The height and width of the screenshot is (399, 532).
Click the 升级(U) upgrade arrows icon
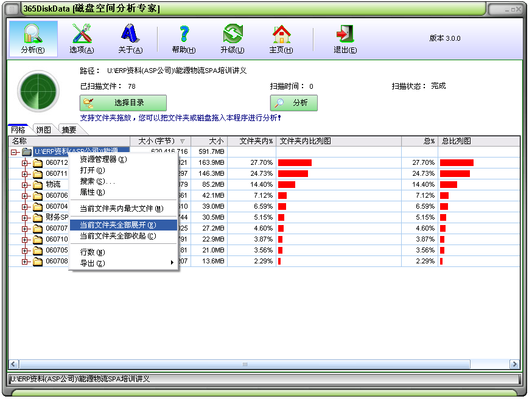233,39
